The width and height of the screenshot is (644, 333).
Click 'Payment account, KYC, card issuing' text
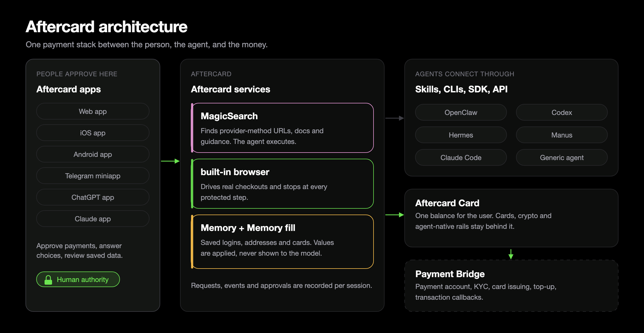click(486, 292)
